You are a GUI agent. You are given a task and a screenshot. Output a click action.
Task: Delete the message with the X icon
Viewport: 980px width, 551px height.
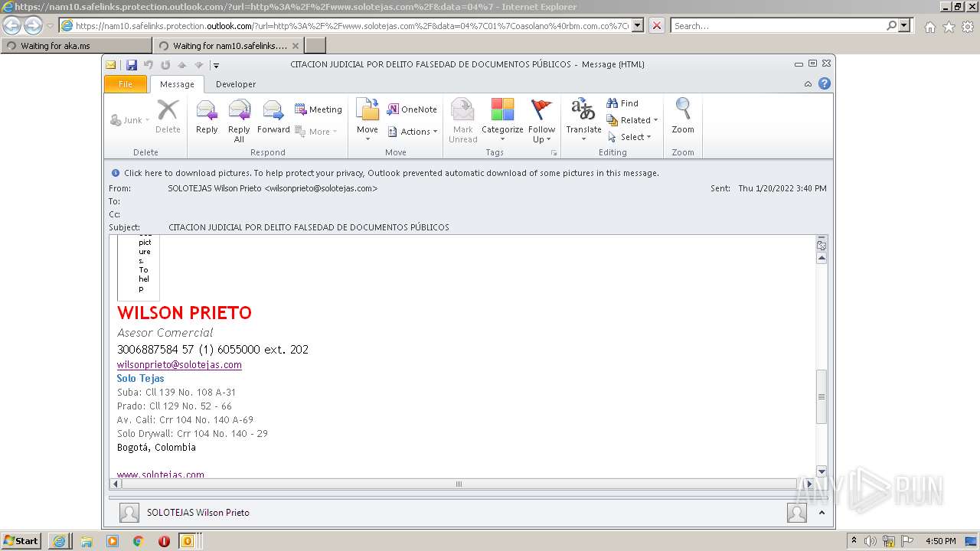(x=168, y=117)
